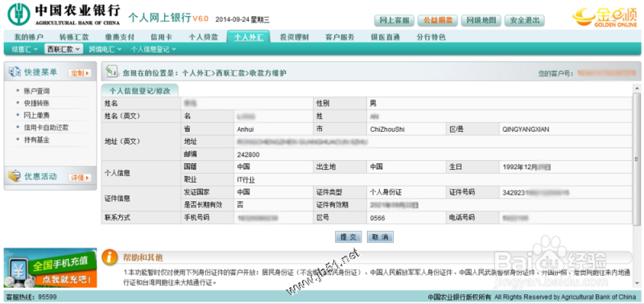
Task: Expand the 个人信息登记 submenu
Action: pyautogui.click(x=153, y=49)
